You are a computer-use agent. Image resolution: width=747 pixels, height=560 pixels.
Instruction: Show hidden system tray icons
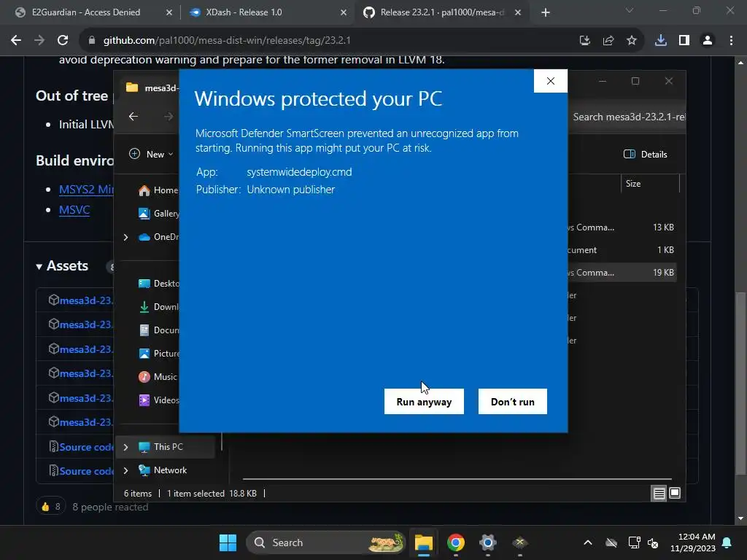(588, 542)
